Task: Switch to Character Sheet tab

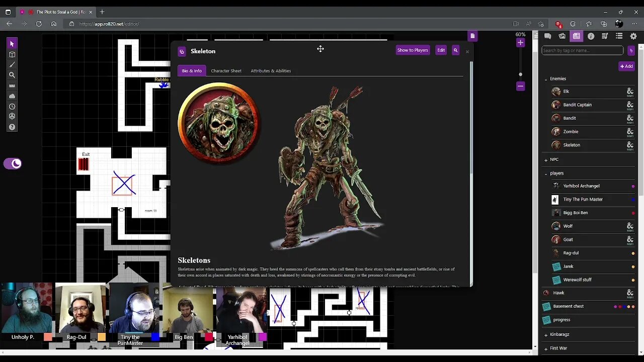Action: 226,71
